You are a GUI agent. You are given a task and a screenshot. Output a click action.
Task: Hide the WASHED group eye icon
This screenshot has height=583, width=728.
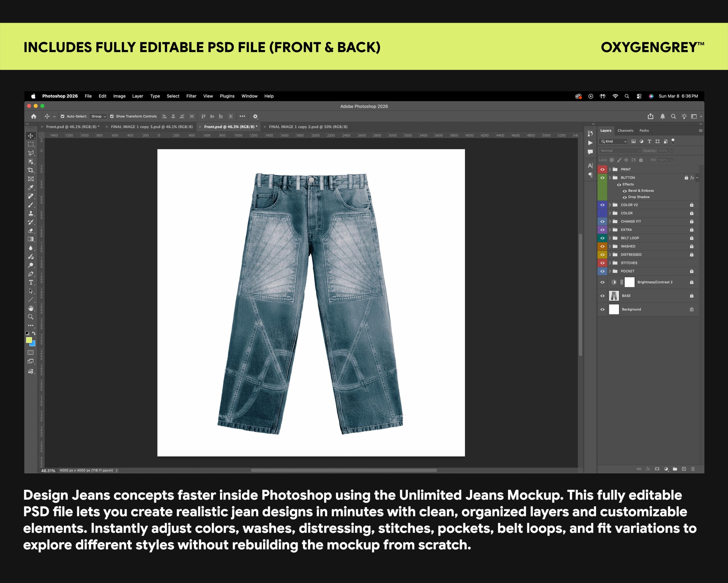pyautogui.click(x=602, y=246)
